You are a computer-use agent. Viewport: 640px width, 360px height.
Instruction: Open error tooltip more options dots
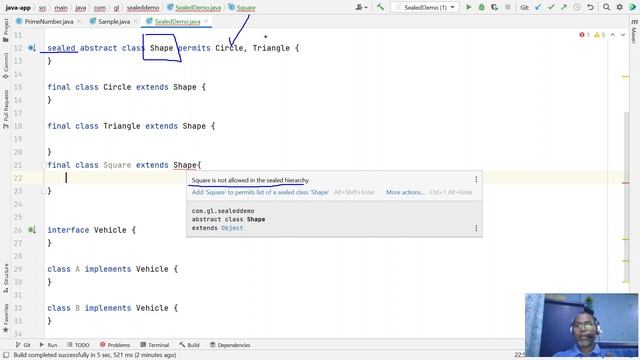(476, 180)
